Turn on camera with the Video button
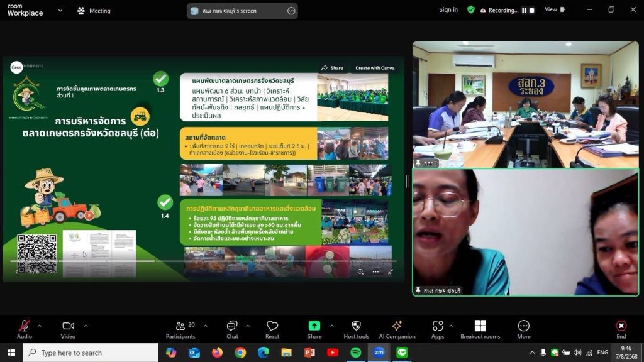This screenshot has height=362, width=644. [68, 326]
